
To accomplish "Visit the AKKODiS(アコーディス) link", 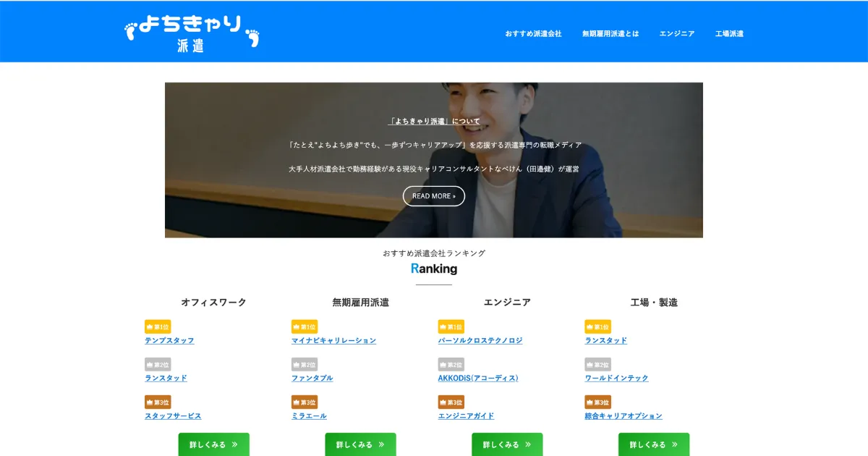I will (478, 378).
